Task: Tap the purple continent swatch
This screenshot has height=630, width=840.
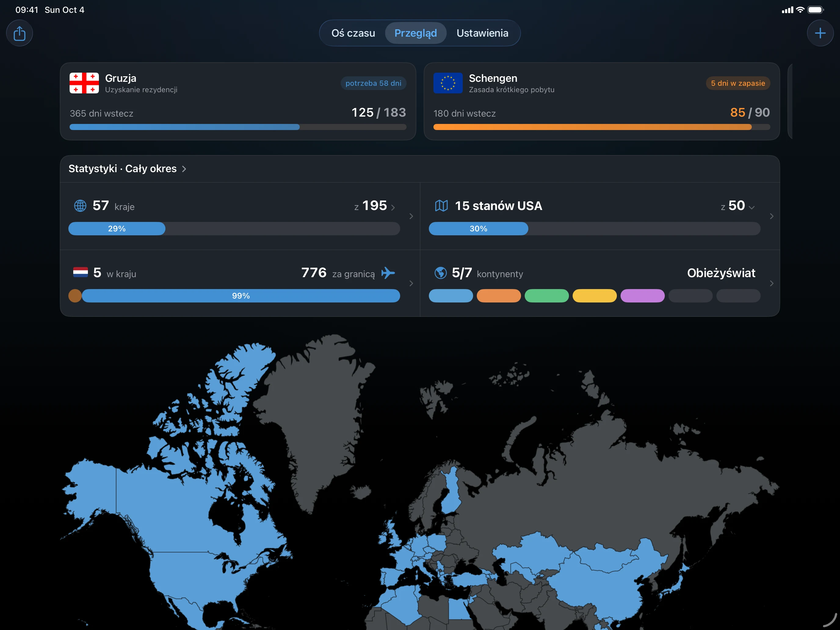Action: [642, 296]
